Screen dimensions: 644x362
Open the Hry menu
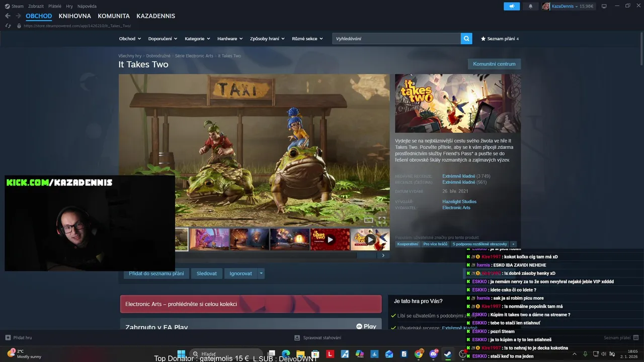(x=69, y=6)
